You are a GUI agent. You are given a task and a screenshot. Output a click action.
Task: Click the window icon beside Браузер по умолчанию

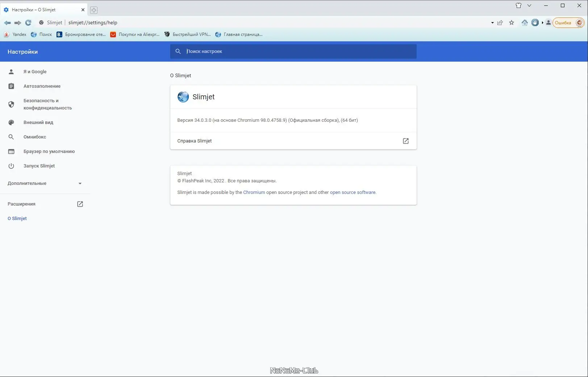click(11, 152)
